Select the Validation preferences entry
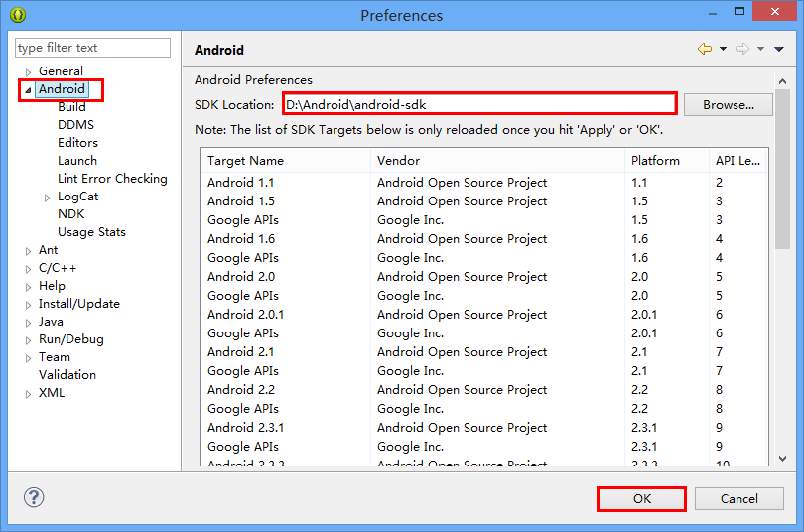 [67, 374]
